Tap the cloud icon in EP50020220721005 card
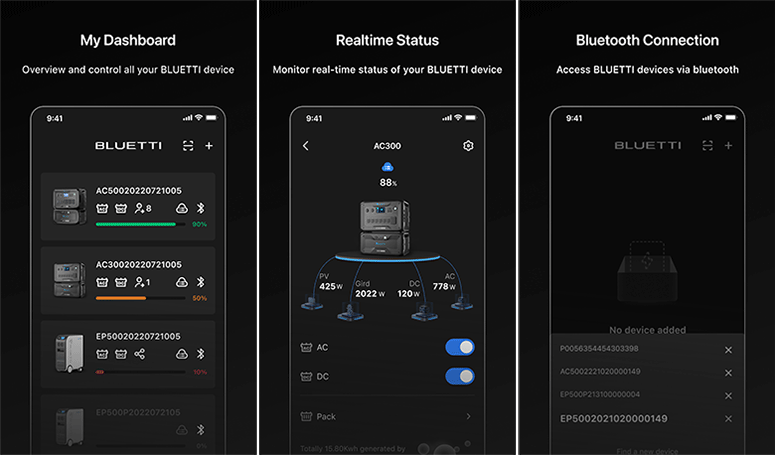 [182, 354]
